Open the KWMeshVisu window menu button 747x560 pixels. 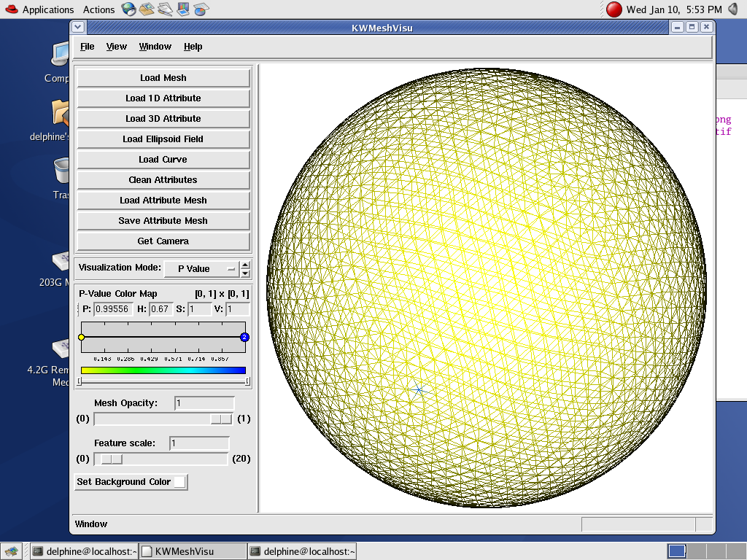point(79,27)
